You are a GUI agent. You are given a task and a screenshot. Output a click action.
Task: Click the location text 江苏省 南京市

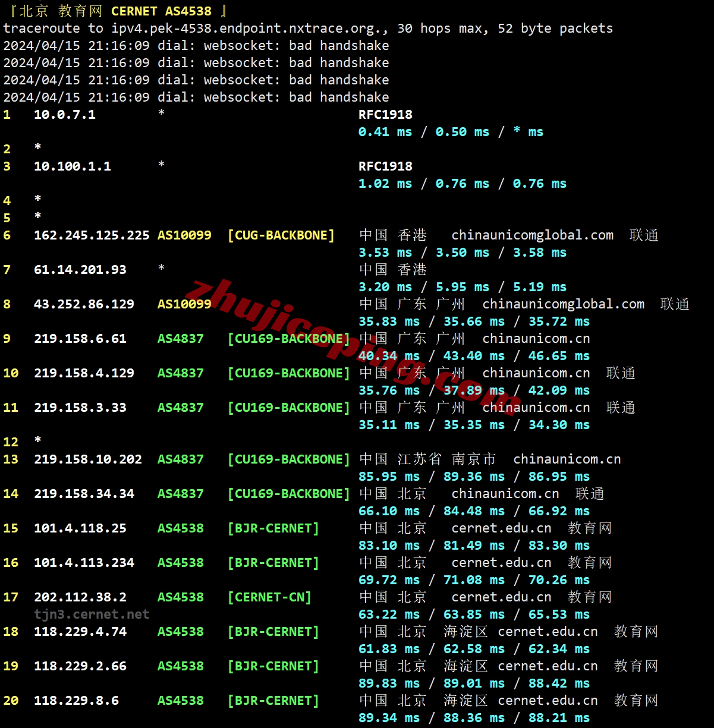pos(447,459)
